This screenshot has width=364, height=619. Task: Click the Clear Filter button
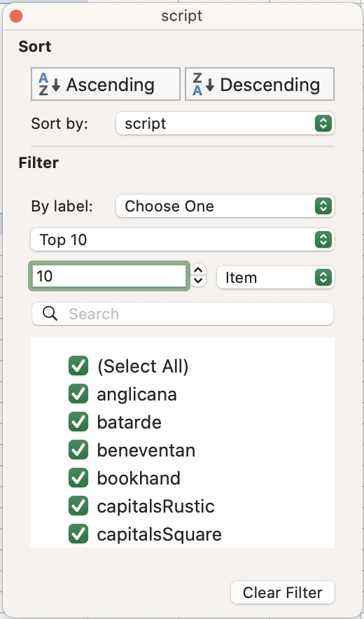pyautogui.click(x=283, y=592)
